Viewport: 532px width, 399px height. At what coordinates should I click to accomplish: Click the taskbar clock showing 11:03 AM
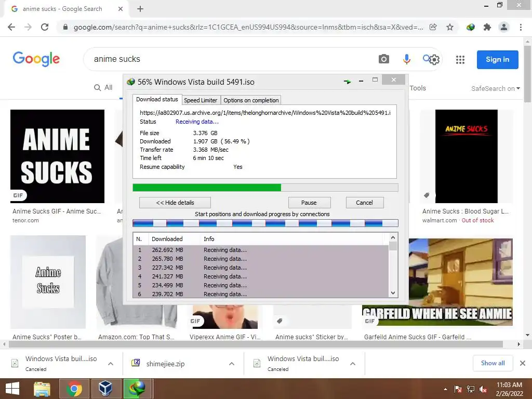pyautogui.click(x=510, y=389)
